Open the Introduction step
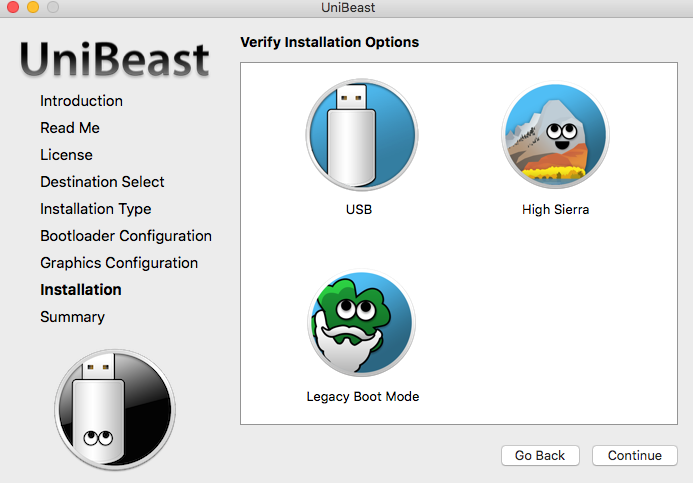 tap(81, 101)
